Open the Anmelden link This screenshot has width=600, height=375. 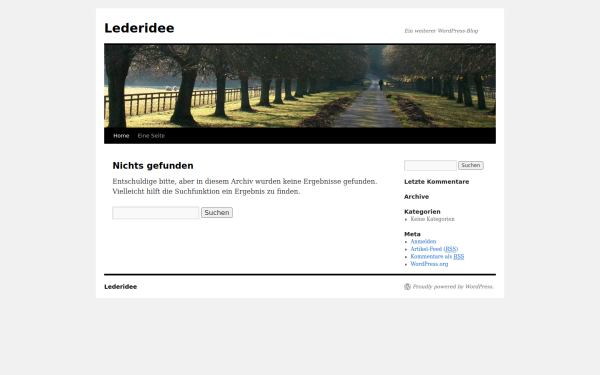point(423,241)
